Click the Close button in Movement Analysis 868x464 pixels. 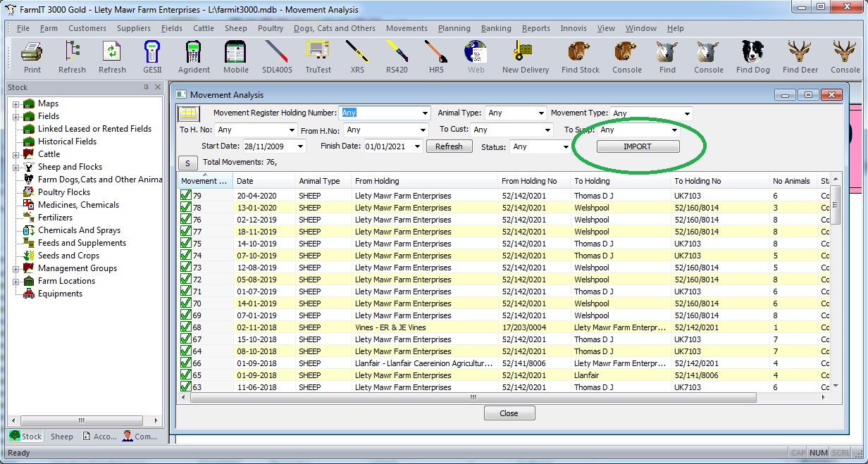509,413
